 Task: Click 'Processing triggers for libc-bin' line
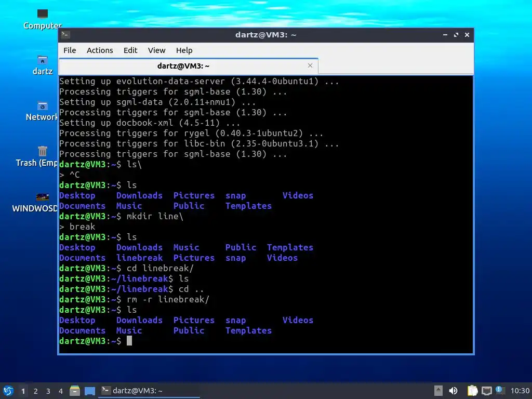199,144
